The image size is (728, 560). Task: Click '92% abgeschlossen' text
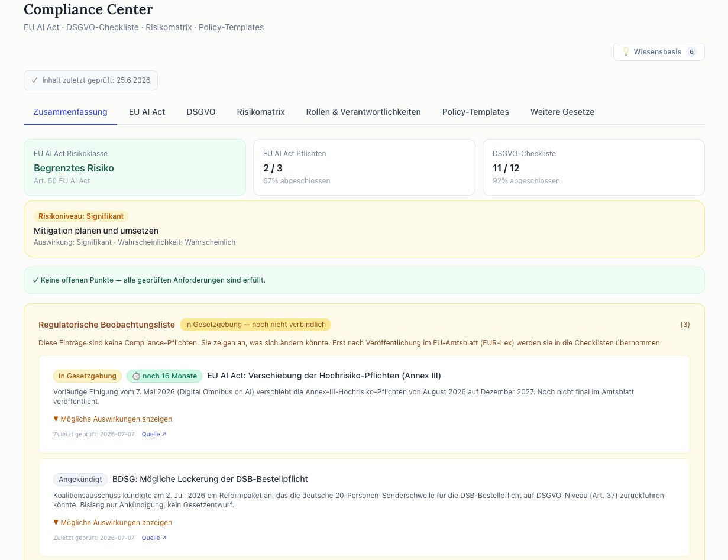526,181
